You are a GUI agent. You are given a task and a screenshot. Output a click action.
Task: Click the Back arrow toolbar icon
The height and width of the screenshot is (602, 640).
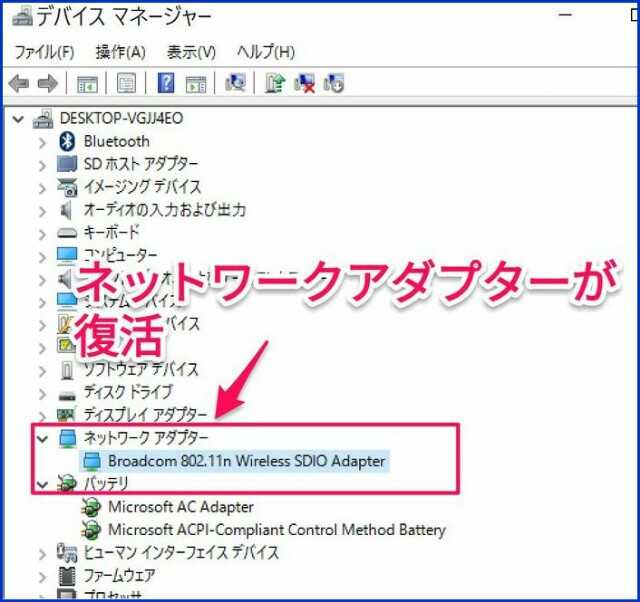19,84
